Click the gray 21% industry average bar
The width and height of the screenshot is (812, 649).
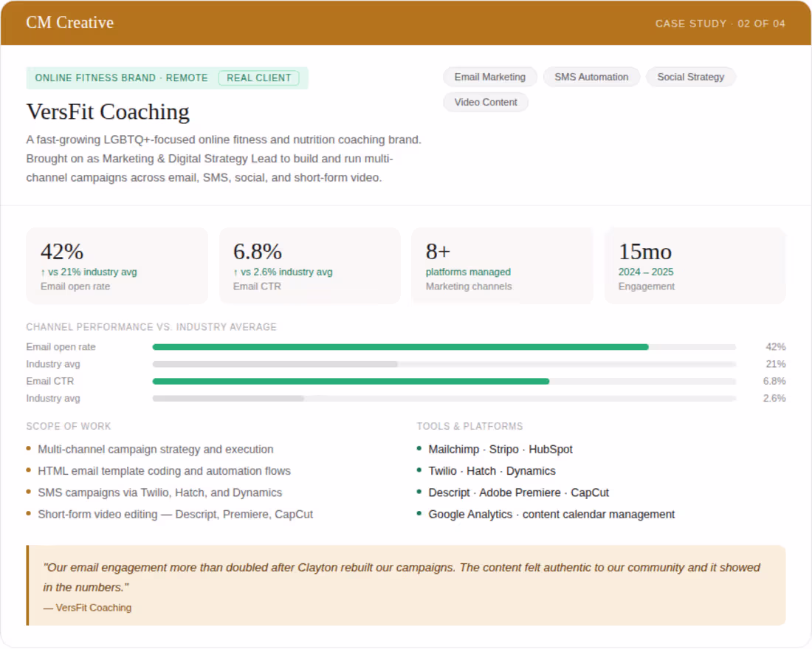pyautogui.click(x=275, y=364)
